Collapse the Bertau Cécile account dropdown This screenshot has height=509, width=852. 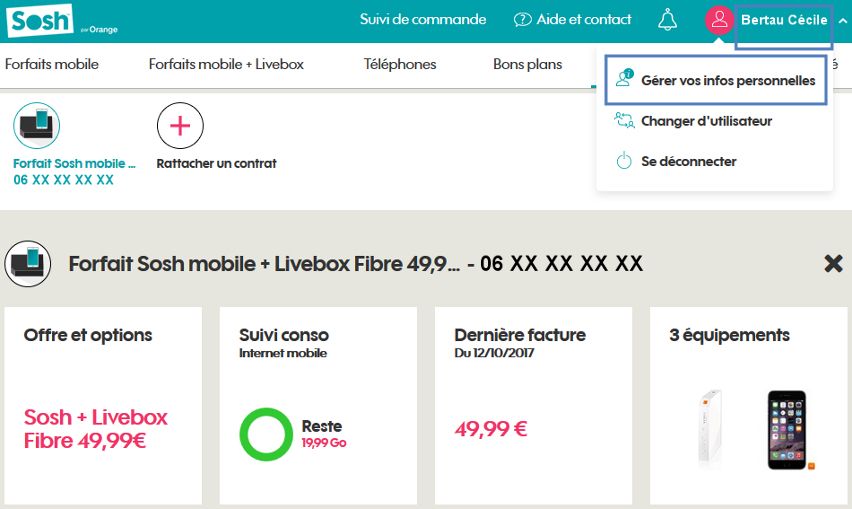tap(842, 21)
